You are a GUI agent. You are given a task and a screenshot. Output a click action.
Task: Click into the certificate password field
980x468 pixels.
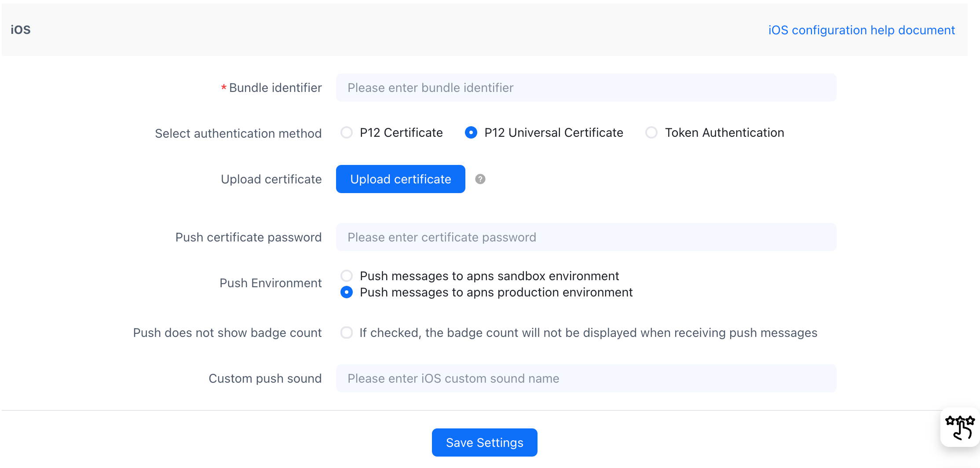click(x=586, y=237)
